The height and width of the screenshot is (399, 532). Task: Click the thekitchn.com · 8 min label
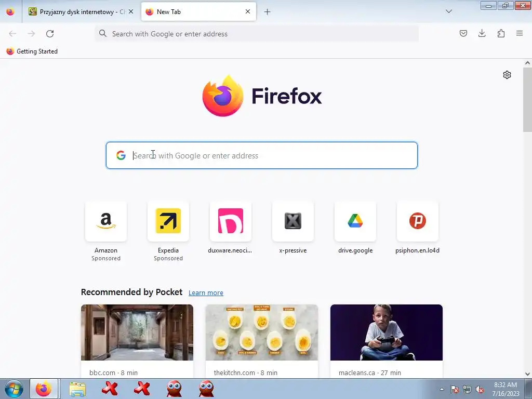(245, 373)
